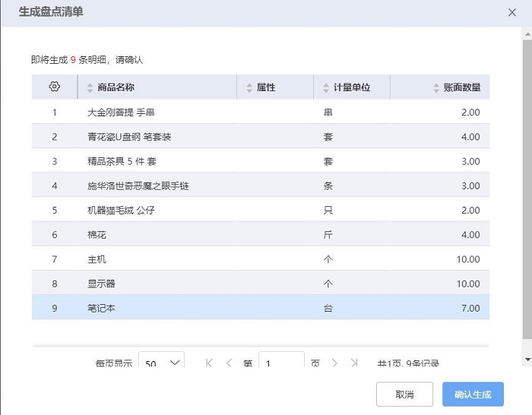The width and height of the screenshot is (532, 415).
Task: Sort by 账面数量 column arrows
Action: tap(436, 88)
